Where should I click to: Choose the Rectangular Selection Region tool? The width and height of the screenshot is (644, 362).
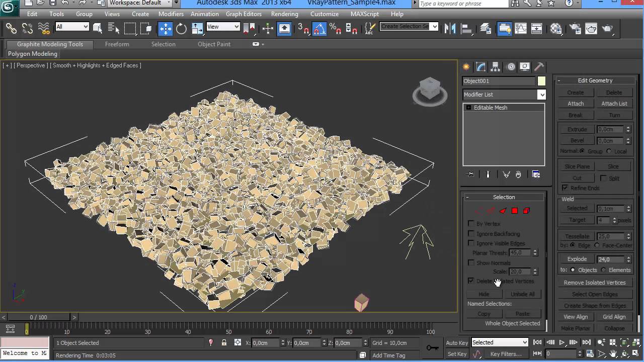point(130,28)
